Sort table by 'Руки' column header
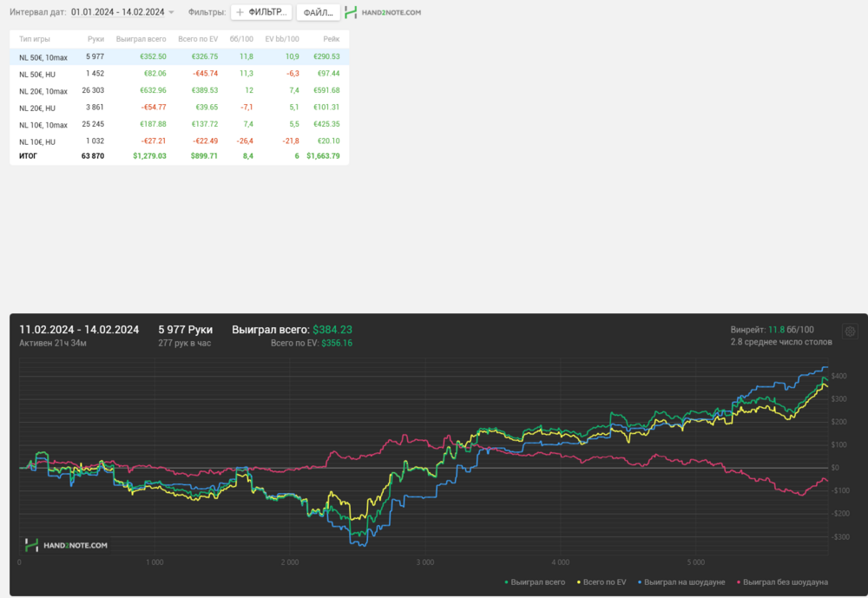Image resolution: width=868 pixels, height=598 pixels. (x=95, y=39)
